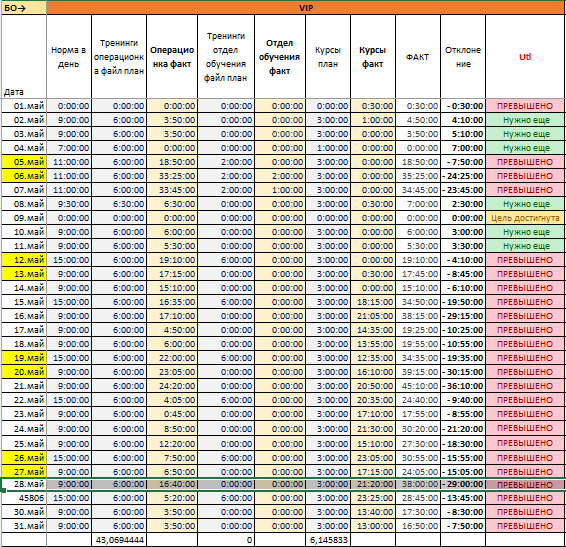
Task: Select the 'Курсы план' header
Action: tap(328, 57)
